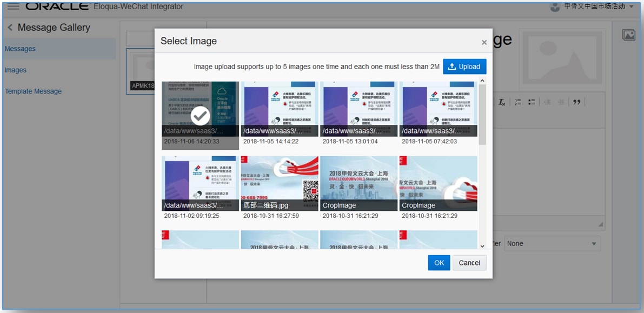The image size is (644, 313).
Task: Open the image gallery icon in right panel
Action: coord(628,35)
